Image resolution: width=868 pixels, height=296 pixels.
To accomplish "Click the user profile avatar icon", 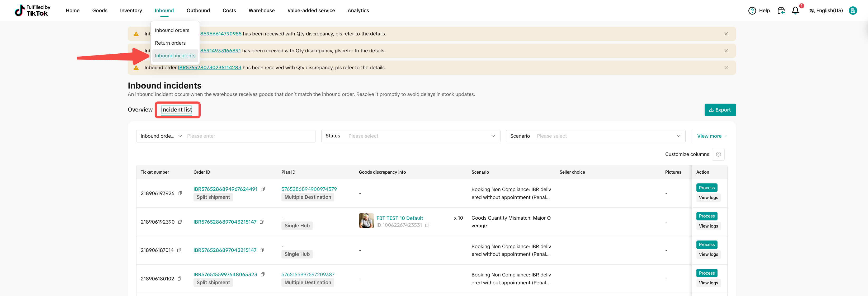I will pyautogui.click(x=852, y=11).
